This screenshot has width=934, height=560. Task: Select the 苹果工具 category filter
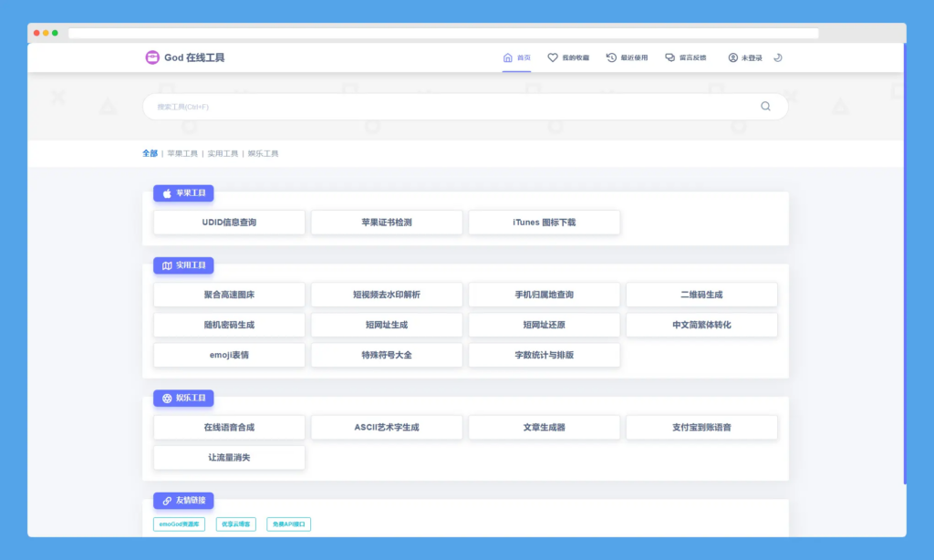click(182, 154)
